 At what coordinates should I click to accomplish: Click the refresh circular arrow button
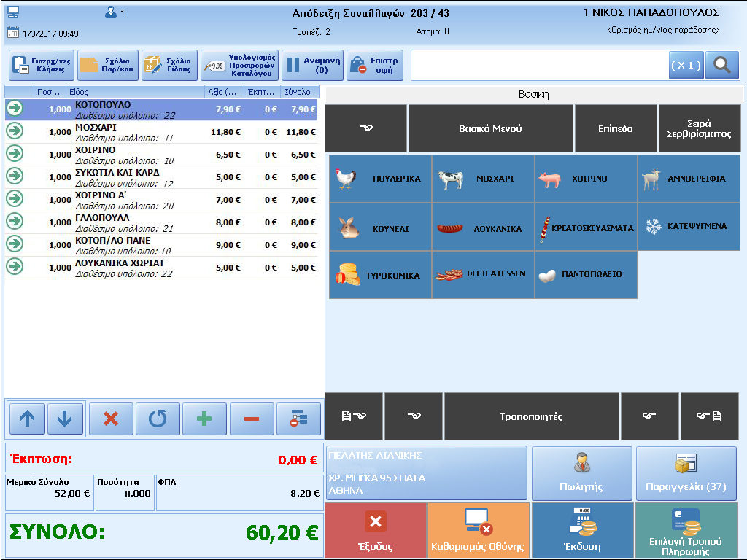tap(158, 419)
